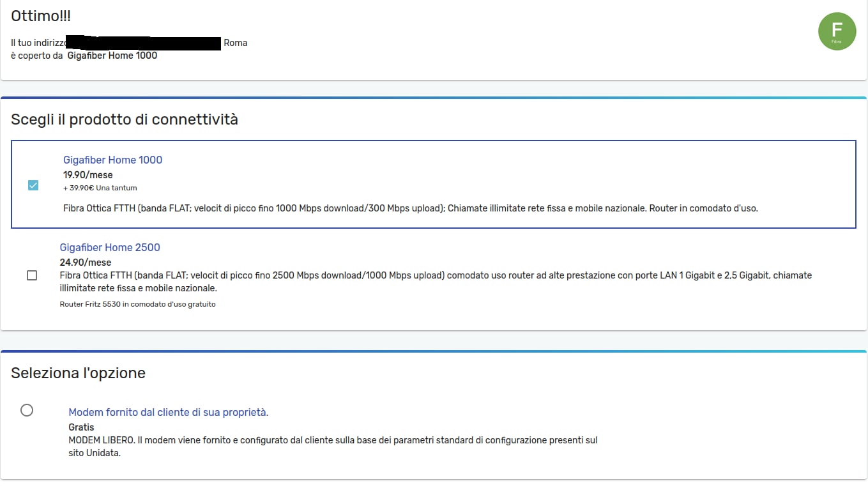Click 'Scegli il prodotto di connettività' heading

125,119
